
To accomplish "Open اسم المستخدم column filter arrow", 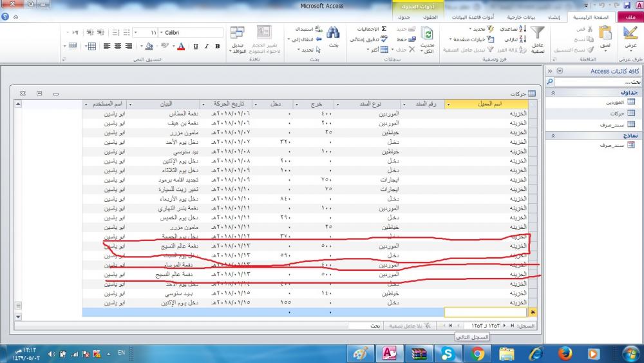I will [86, 104].
